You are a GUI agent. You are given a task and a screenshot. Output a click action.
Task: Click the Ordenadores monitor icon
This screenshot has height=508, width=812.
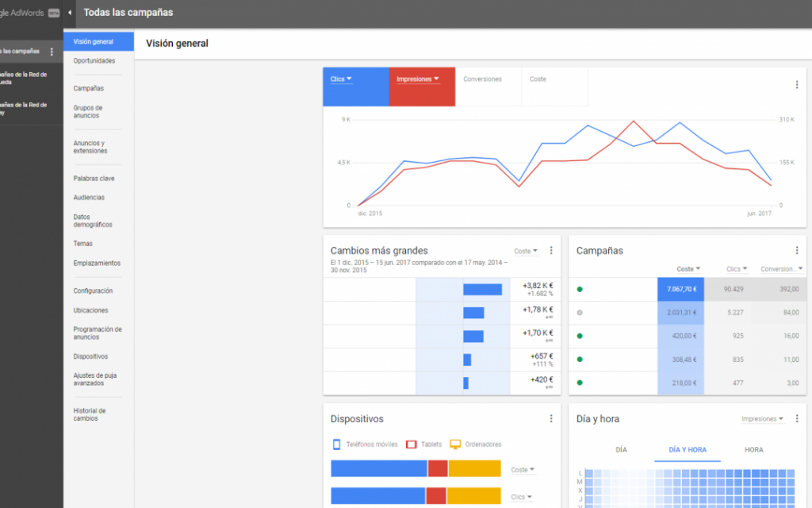(x=454, y=444)
